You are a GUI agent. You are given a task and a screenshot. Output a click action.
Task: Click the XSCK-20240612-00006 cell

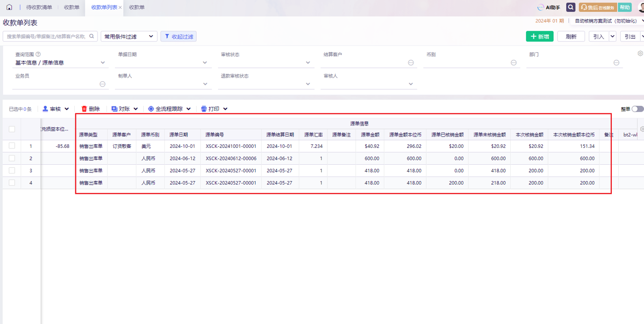click(x=231, y=158)
